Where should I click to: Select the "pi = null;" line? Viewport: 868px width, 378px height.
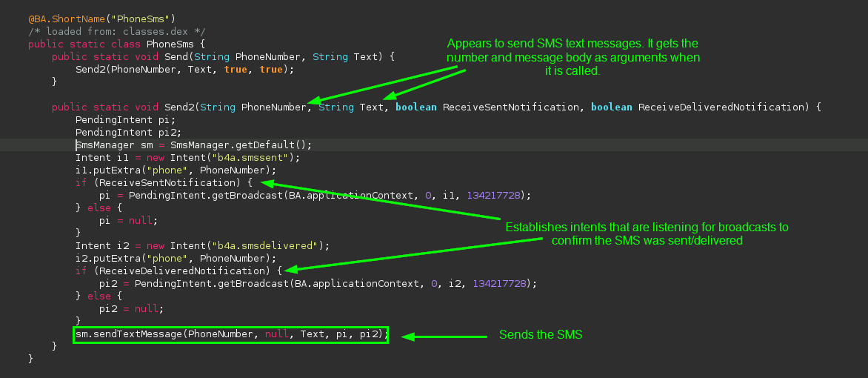(x=128, y=221)
